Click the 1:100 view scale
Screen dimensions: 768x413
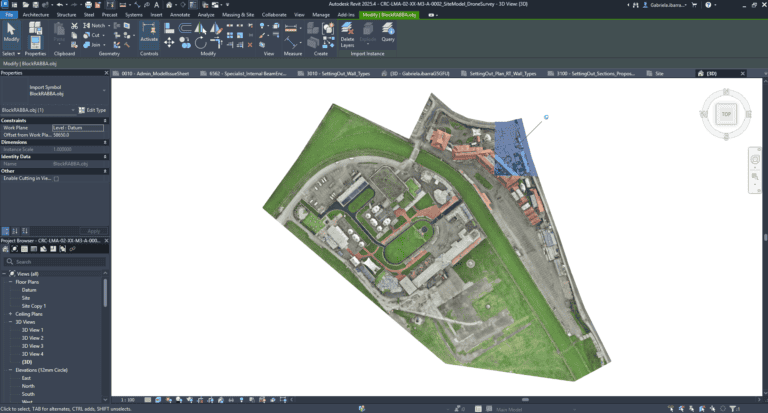pos(128,400)
